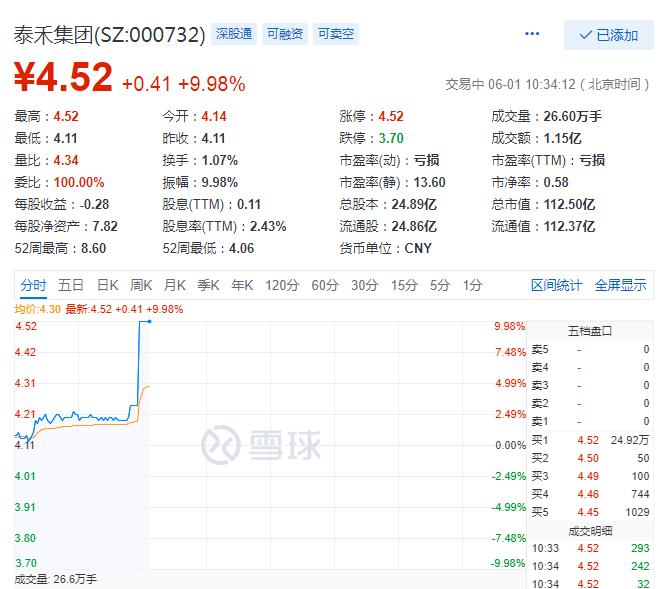The height and width of the screenshot is (589, 665).
Task: Click the 全屏显示 fullscreen link
Action: [620, 285]
